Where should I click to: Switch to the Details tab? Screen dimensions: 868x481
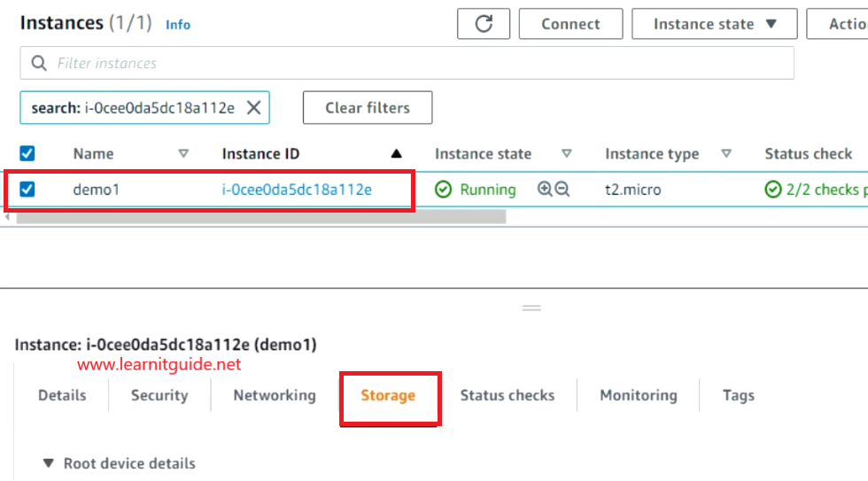pos(62,395)
